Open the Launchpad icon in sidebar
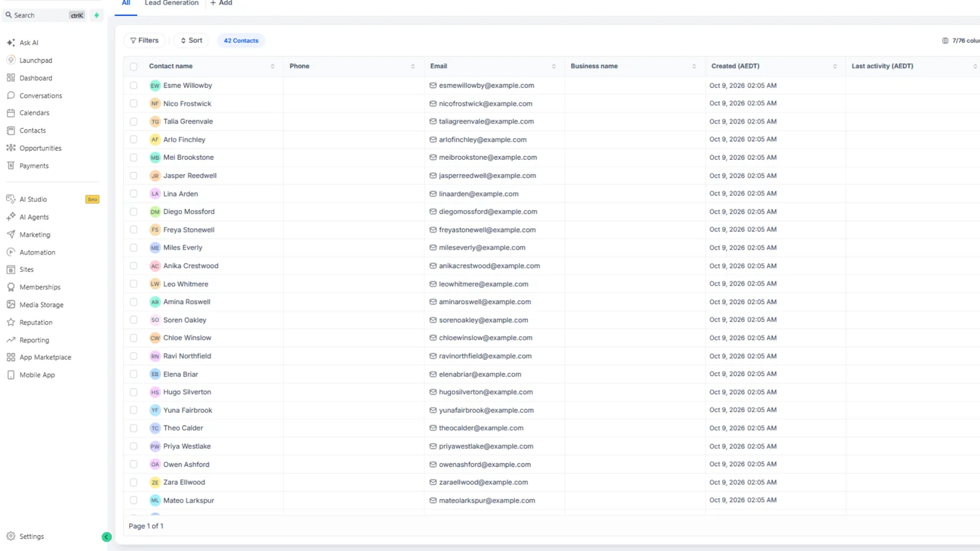Image resolution: width=980 pixels, height=551 pixels. tap(11, 60)
